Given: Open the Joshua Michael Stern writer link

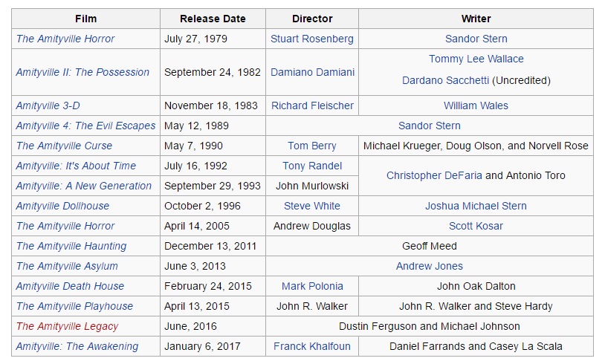Looking at the screenshot, I should [x=476, y=206].
